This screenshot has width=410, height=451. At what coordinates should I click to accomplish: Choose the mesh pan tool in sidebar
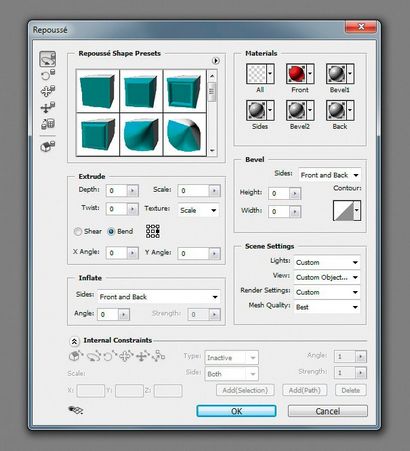48,91
